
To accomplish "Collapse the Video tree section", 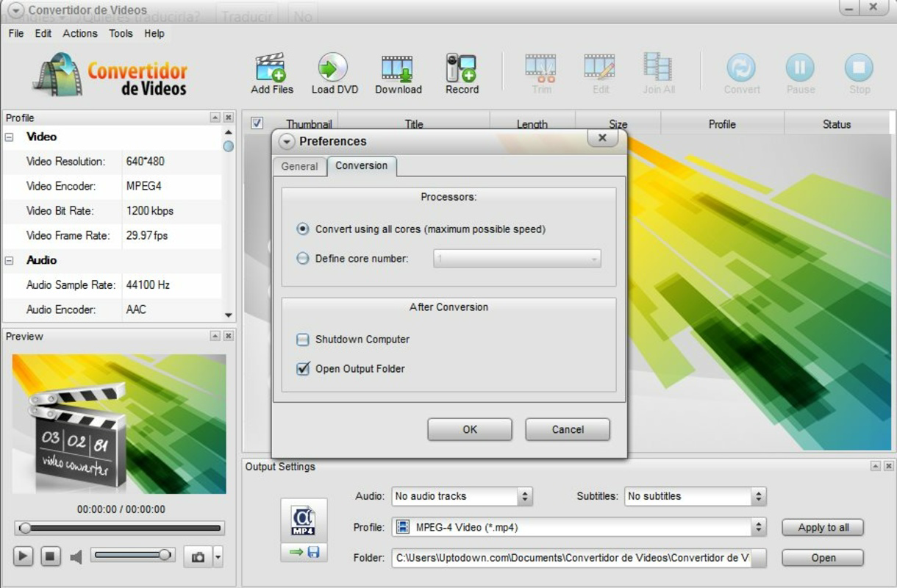I will [x=9, y=137].
